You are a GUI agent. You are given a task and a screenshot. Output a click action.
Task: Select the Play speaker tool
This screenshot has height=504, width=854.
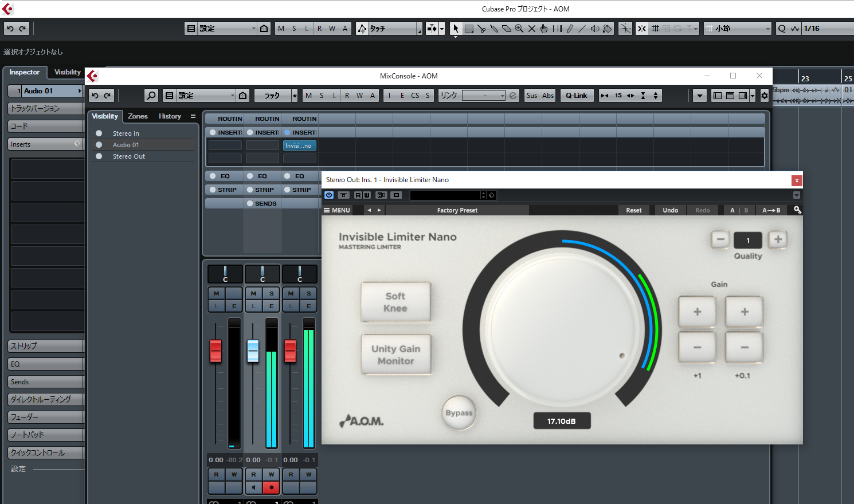coord(595,28)
